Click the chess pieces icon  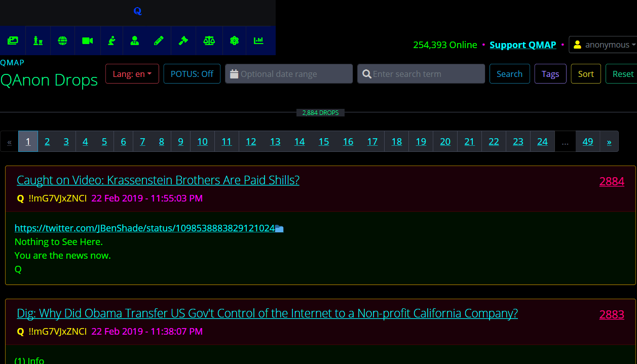38,41
